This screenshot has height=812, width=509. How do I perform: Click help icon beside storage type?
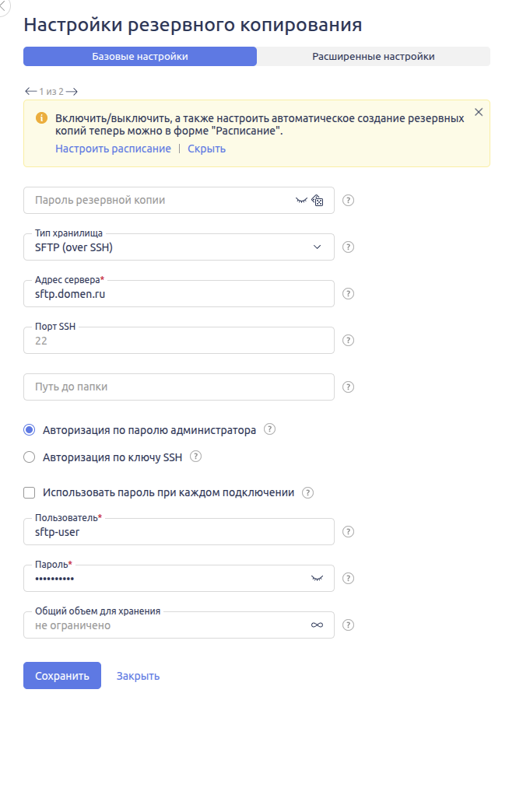349,247
